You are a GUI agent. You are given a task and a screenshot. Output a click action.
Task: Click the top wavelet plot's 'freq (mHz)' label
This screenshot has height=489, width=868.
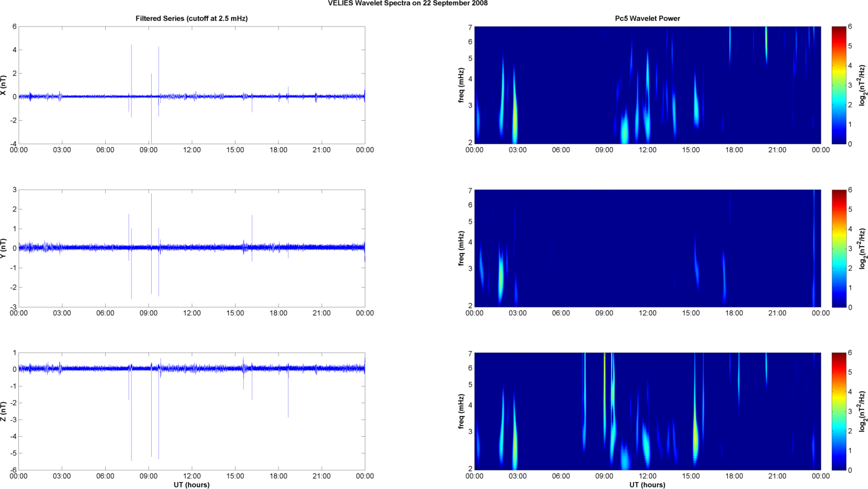tap(461, 85)
